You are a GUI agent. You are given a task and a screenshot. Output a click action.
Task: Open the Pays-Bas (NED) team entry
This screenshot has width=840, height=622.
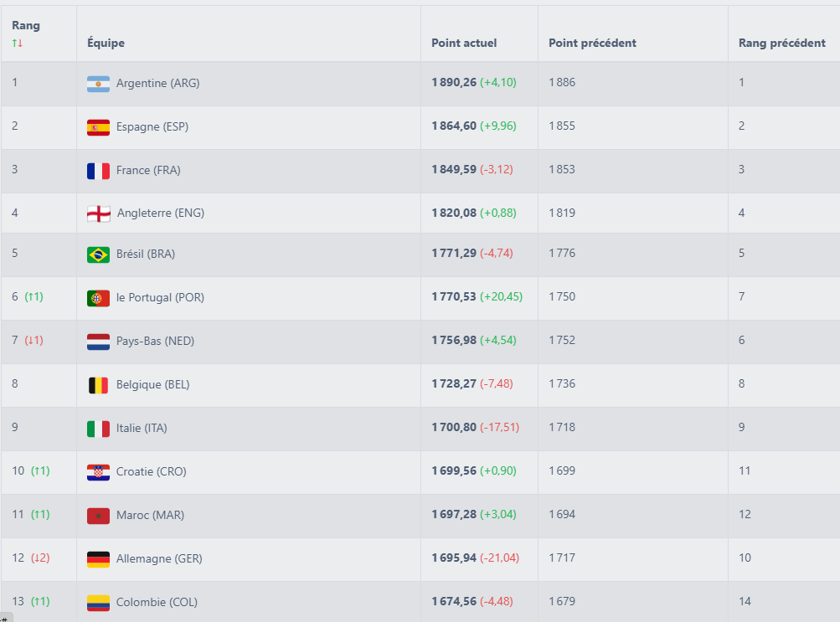point(156,341)
